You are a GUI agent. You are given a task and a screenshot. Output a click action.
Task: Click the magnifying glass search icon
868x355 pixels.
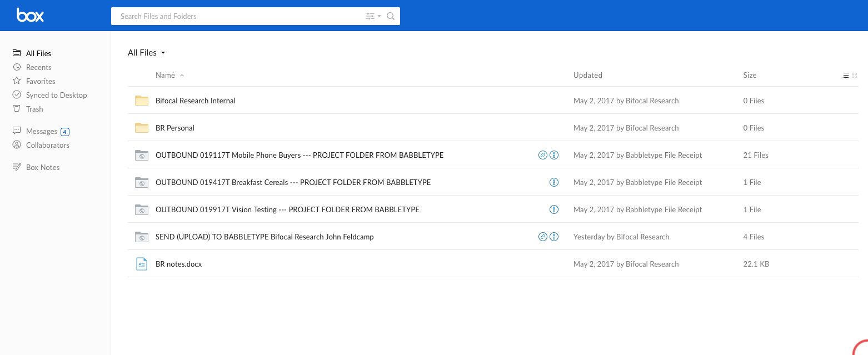tap(391, 16)
